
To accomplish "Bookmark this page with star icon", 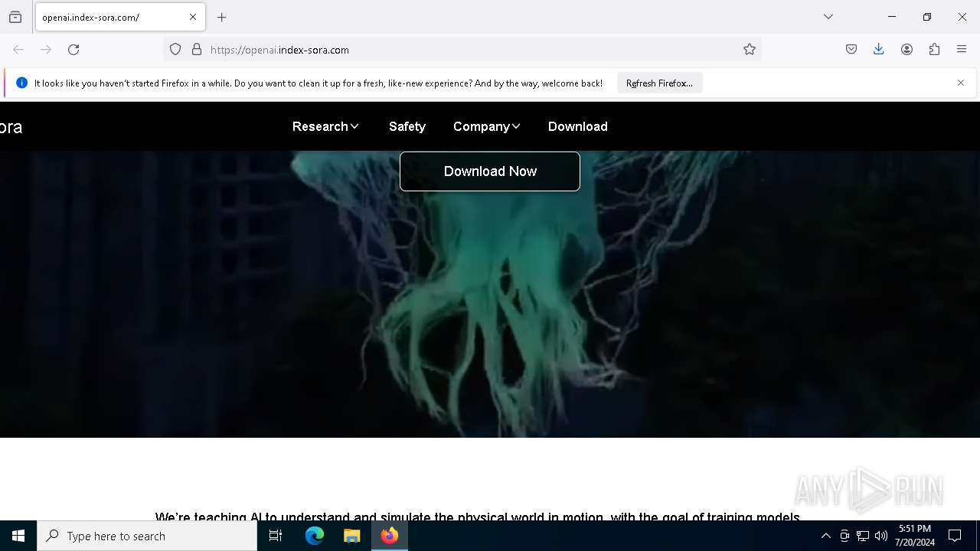I will pyautogui.click(x=750, y=50).
